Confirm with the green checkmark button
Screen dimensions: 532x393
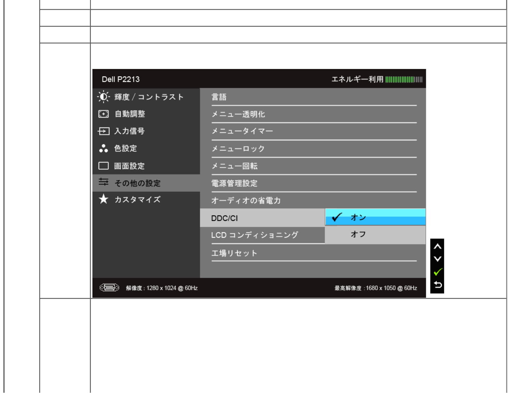point(438,272)
